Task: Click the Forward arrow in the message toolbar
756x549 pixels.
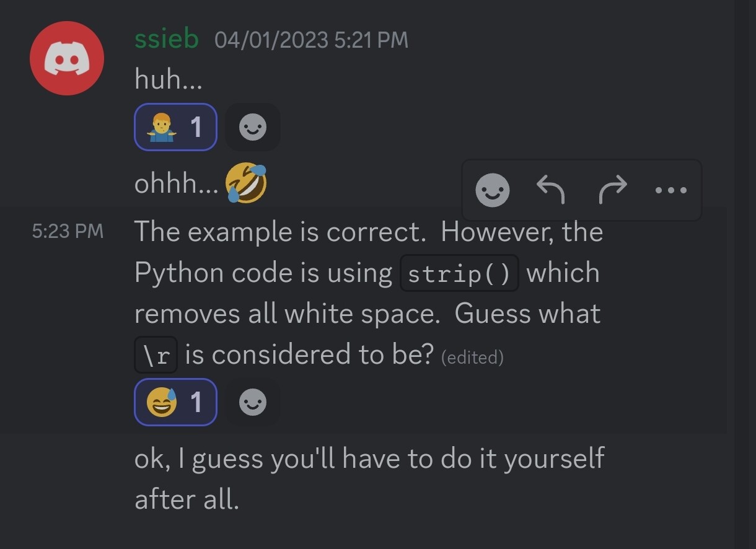Action: click(612, 190)
